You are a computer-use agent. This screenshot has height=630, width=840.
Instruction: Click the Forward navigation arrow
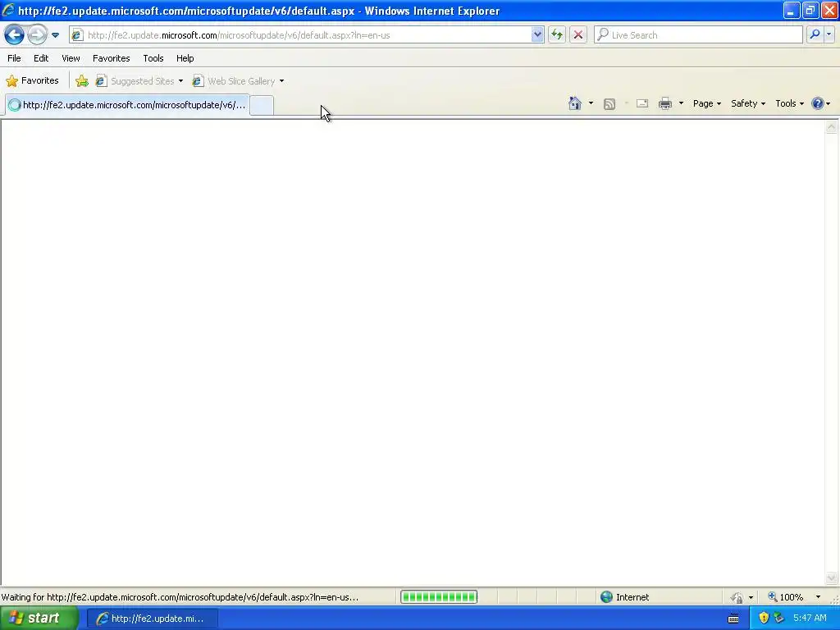(x=37, y=35)
